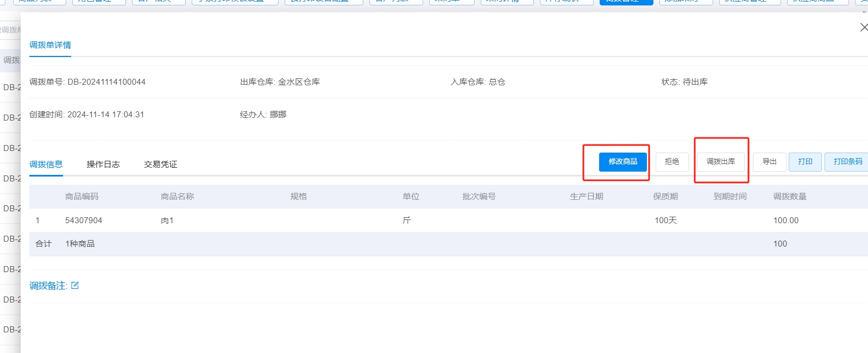Click the 调拨数量 column header
This screenshot has height=353, width=868.
[x=789, y=197]
